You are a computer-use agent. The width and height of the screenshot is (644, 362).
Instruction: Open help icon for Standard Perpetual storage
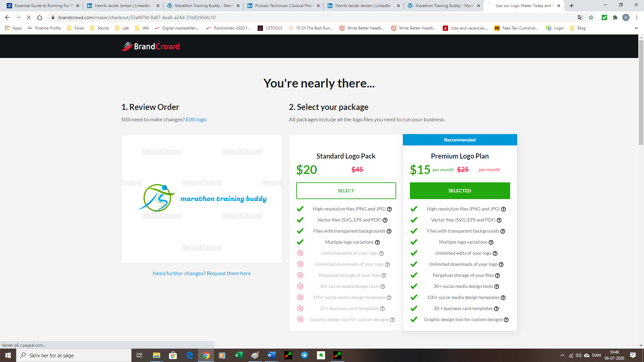point(384,276)
